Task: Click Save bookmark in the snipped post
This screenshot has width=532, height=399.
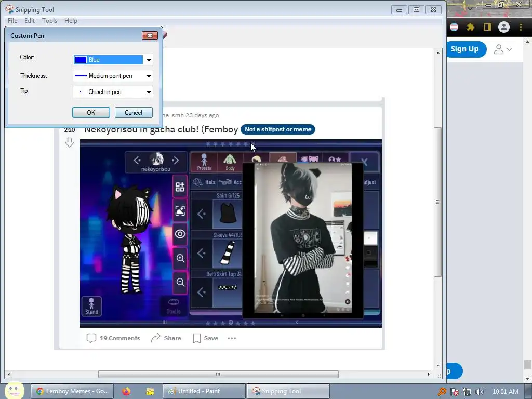Action: (206, 338)
